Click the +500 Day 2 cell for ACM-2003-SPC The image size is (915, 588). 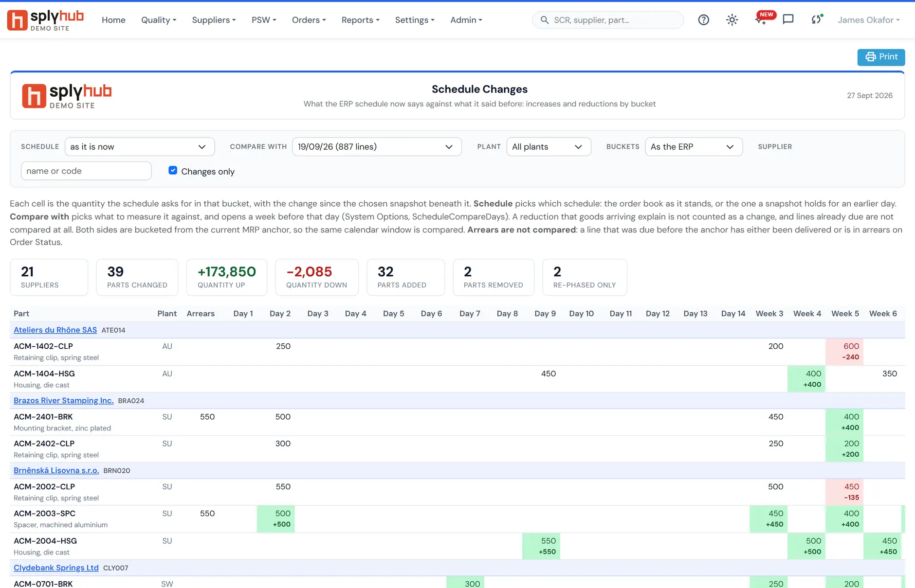[276, 519]
